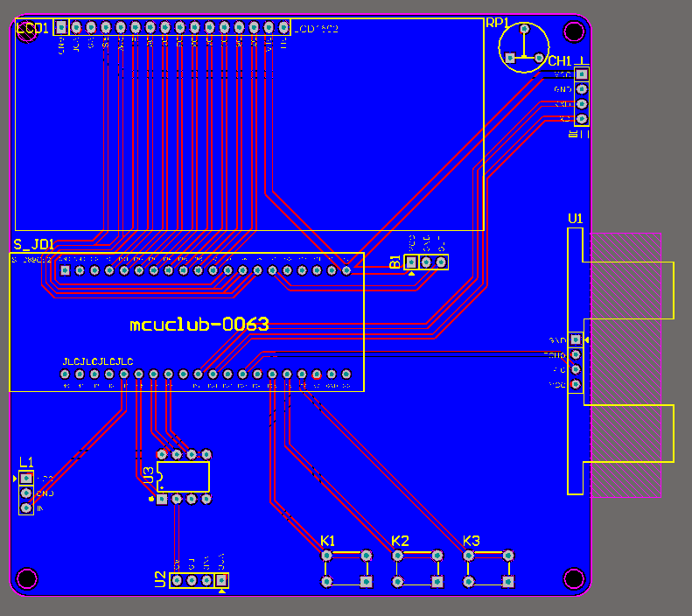
Task: Select the K2 designator label
Action: point(400,541)
